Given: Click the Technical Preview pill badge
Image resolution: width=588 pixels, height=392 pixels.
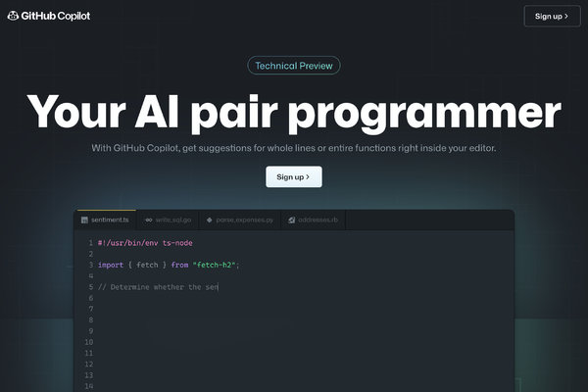Looking at the screenshot, I should coord(294,66).
